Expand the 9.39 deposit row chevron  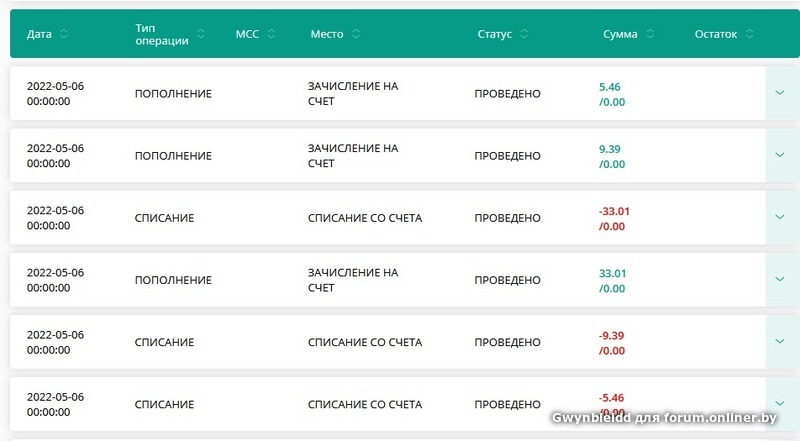[780, 156]
